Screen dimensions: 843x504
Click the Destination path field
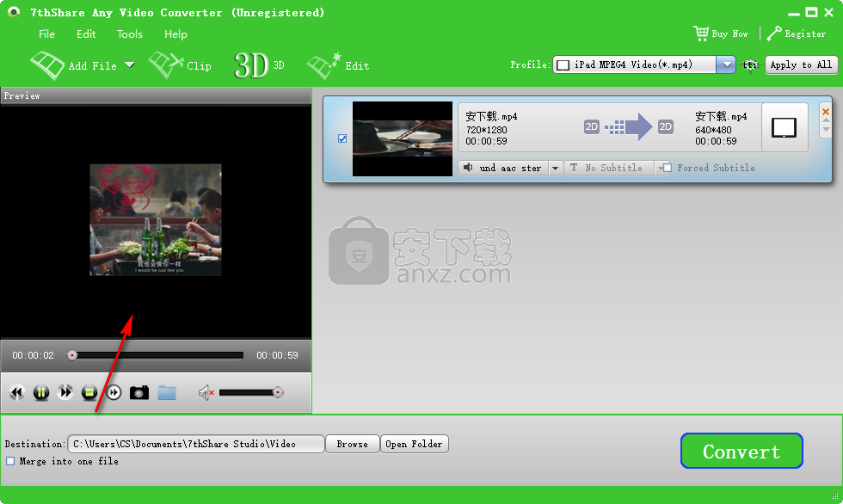coord(196,444)
